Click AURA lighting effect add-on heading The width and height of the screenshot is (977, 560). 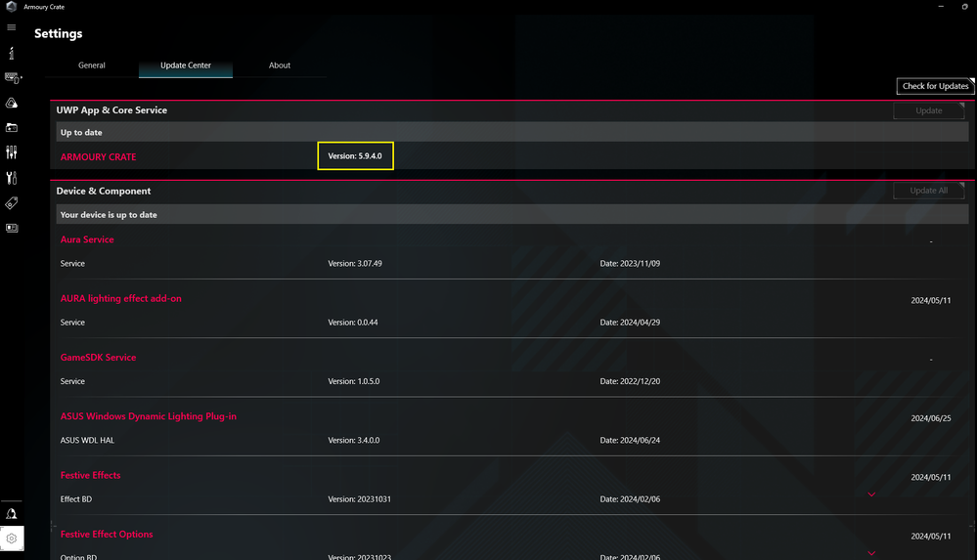tap(121, 298)
